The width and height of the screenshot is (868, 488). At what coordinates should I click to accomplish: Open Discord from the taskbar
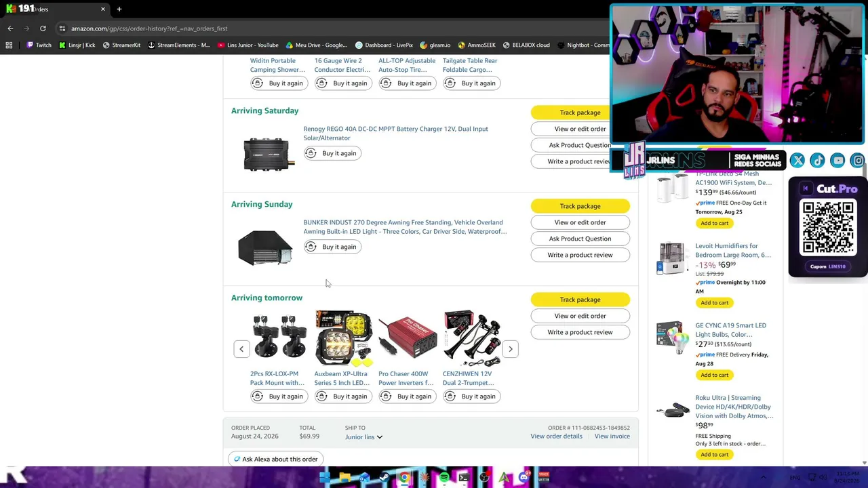[x=524, y=478]
